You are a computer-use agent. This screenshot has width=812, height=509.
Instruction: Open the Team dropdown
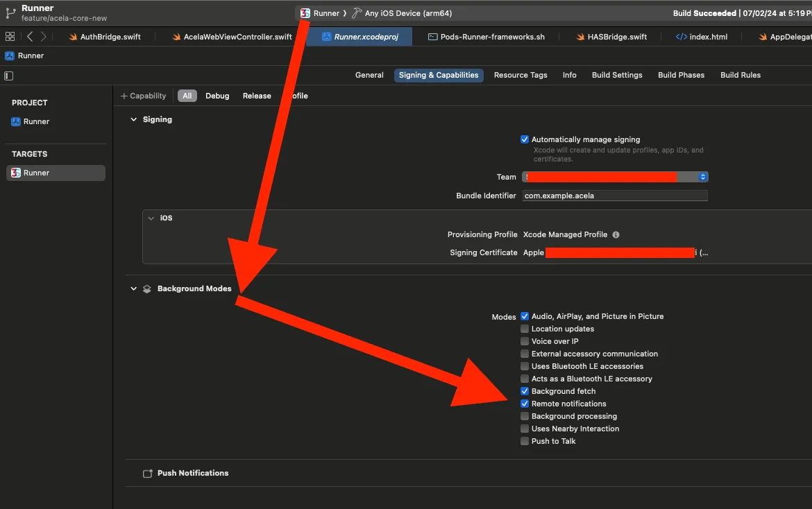coord(615,177)
